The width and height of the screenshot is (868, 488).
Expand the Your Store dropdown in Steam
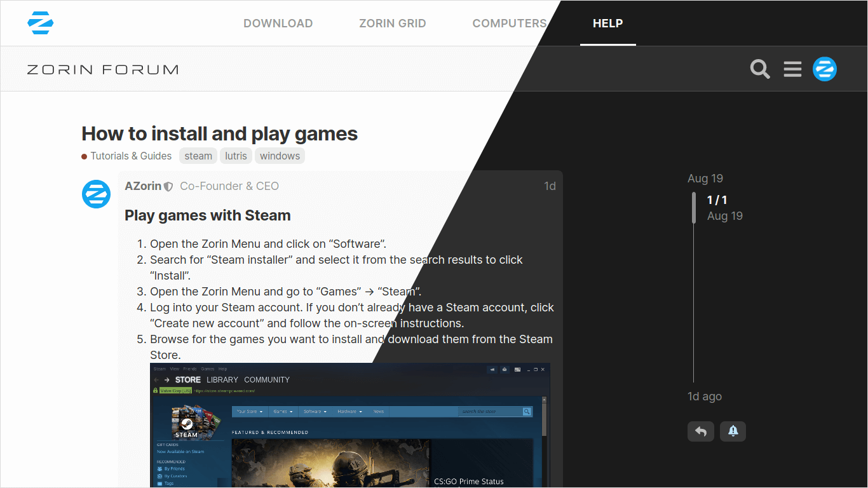click(x=249, y=412)
